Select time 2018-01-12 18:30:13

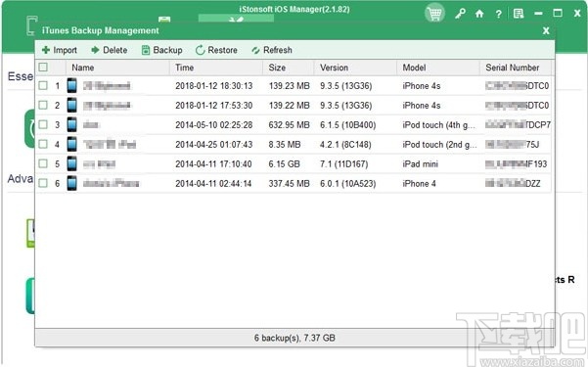coord(213,86)
